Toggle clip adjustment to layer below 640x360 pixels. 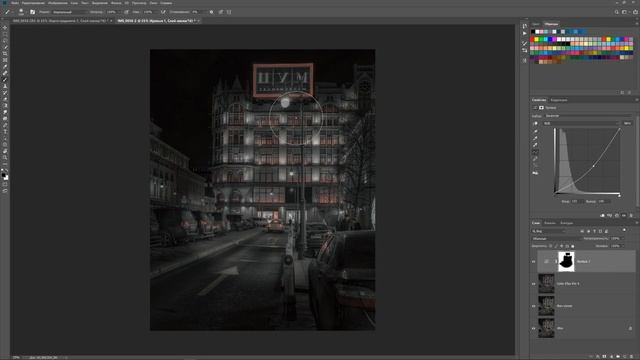click(602, 215)
